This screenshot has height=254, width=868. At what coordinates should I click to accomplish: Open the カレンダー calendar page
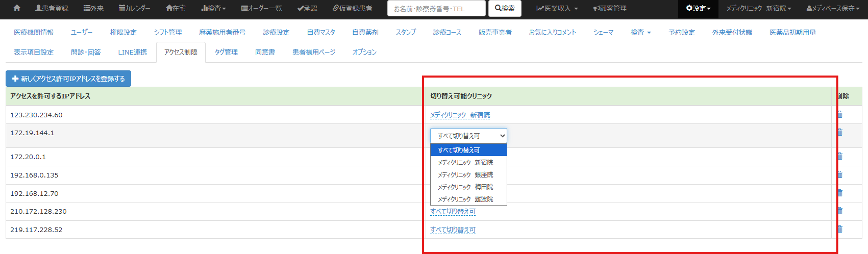pyautogui.click(x=134, y=8)
